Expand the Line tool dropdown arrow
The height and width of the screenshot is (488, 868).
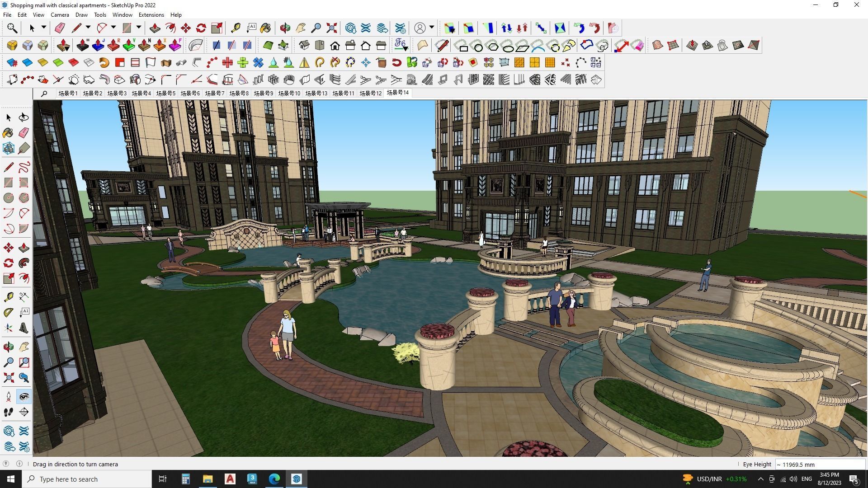click(88, 28)
